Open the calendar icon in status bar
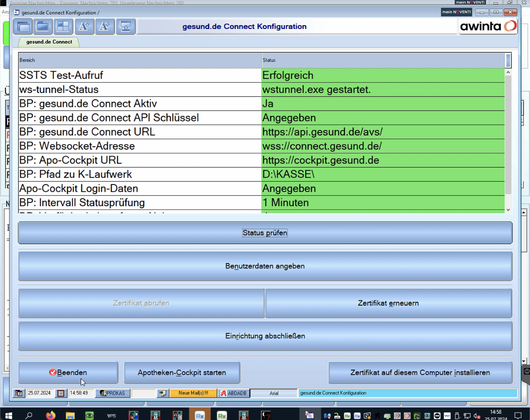 point(19,393)
